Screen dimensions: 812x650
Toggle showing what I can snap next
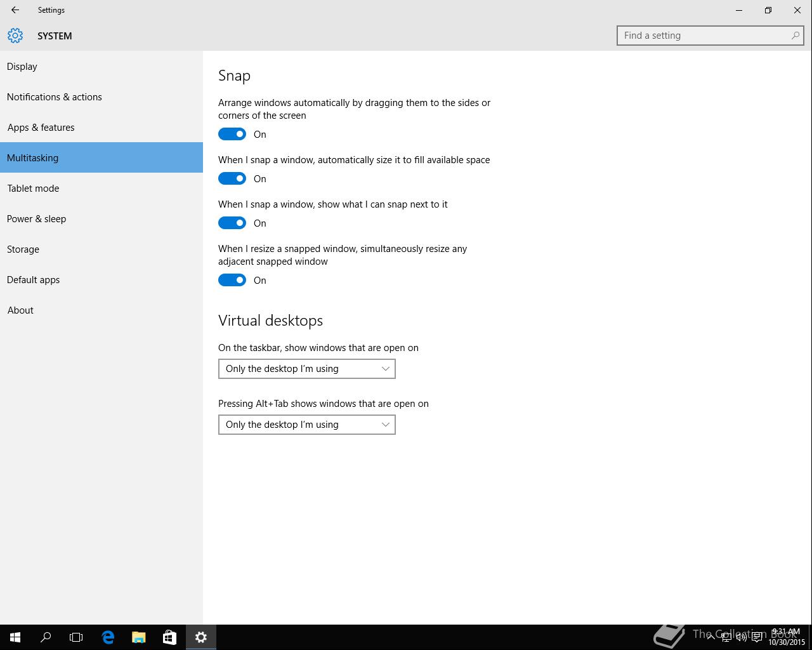[x=232, y=223]
